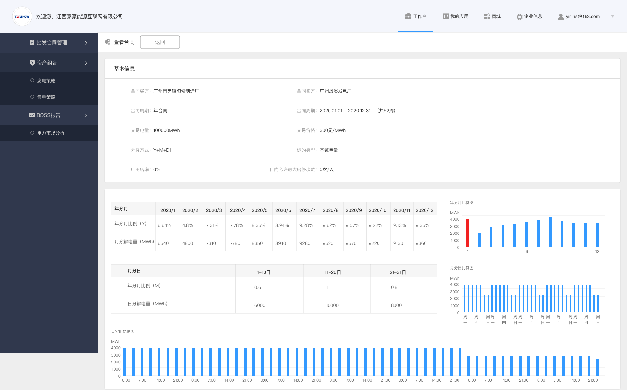Click the briefcase icon in the header navigation

pyautogui.click(x=408, y=16)
